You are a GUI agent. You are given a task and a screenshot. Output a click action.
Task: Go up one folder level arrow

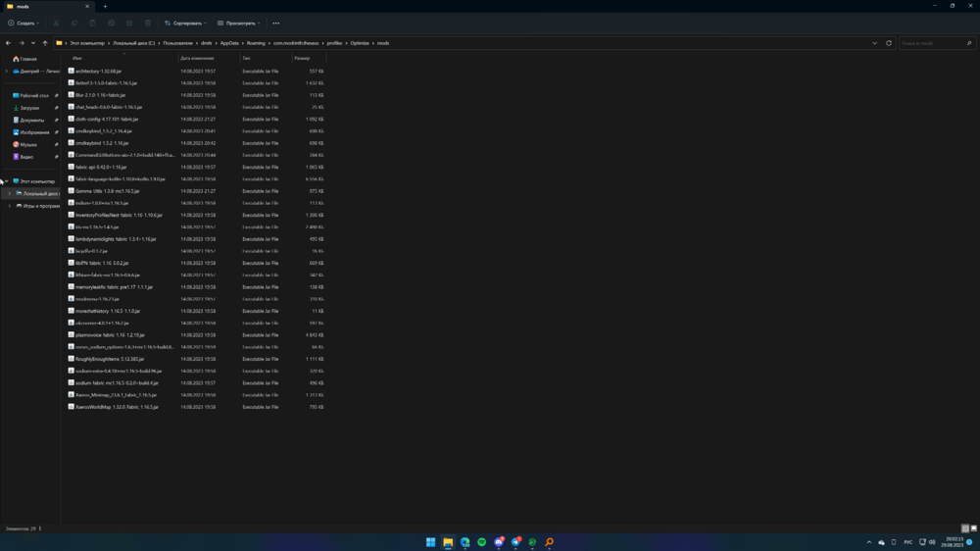[45, 43]
